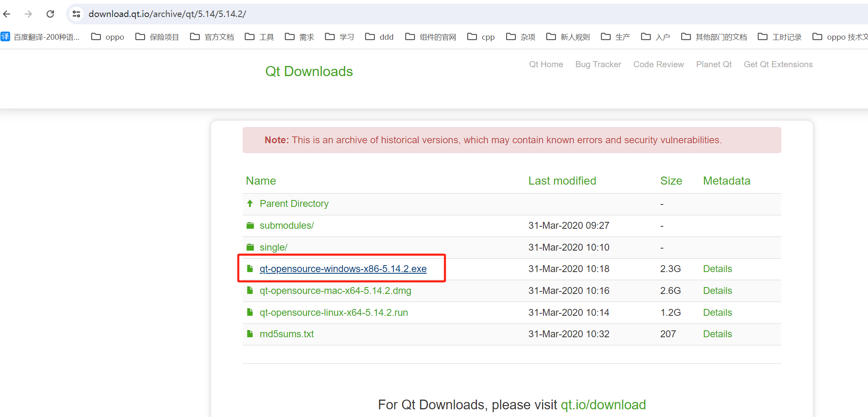Open the 百度翻译 bookmark
Viewport: 868px width, 417px height.
41,37
